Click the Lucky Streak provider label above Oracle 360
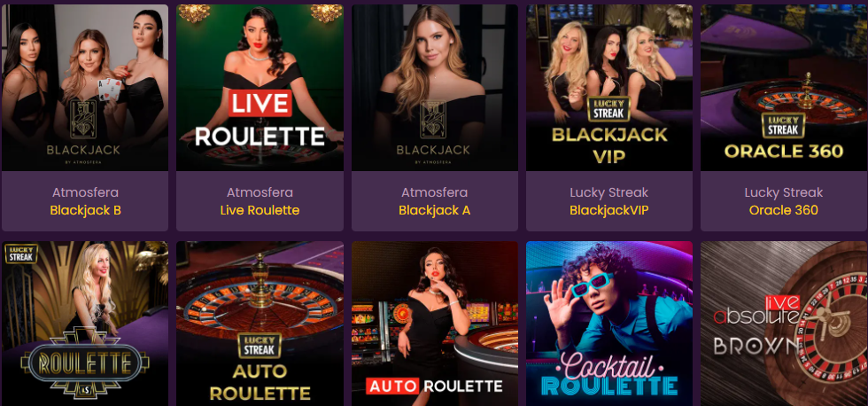 tap(783, 192)
